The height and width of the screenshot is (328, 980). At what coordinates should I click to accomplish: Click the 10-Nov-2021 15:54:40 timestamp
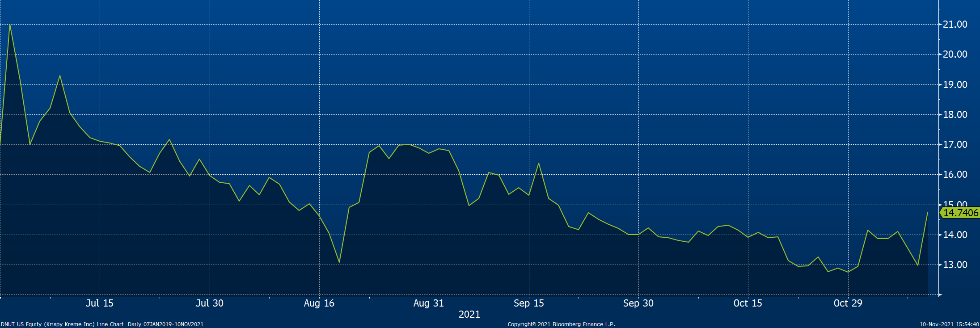point(949,324)
